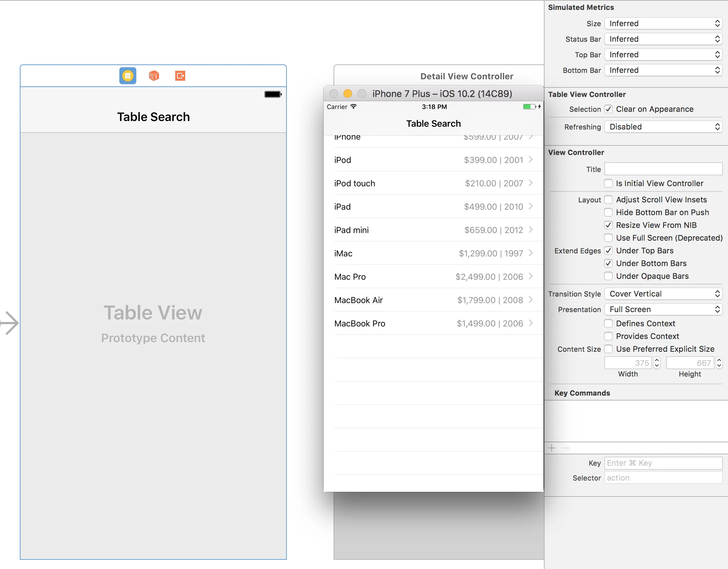Click the minus icon under Key Commands
The image size is (728, 569).
(566, 448)
